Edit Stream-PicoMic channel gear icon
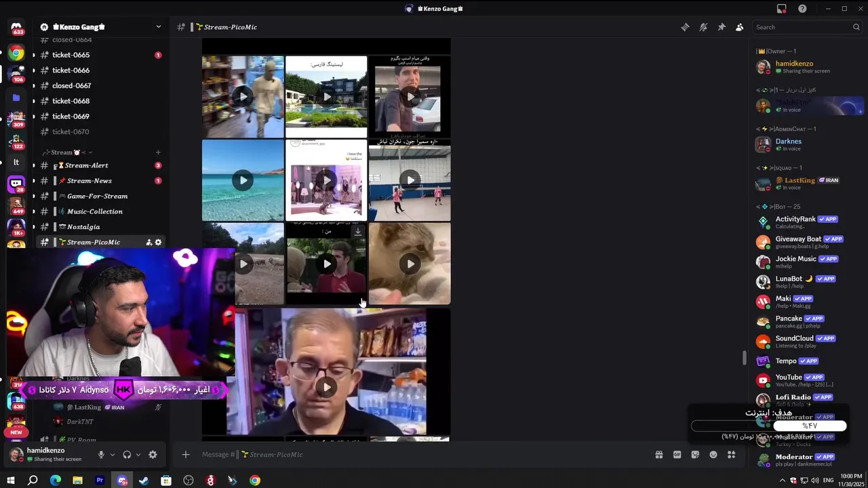868x488 pixels. coord(159,242)
